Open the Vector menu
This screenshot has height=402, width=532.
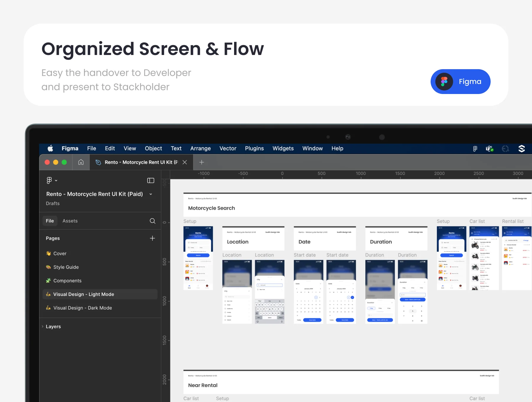(x=228, y=148)
